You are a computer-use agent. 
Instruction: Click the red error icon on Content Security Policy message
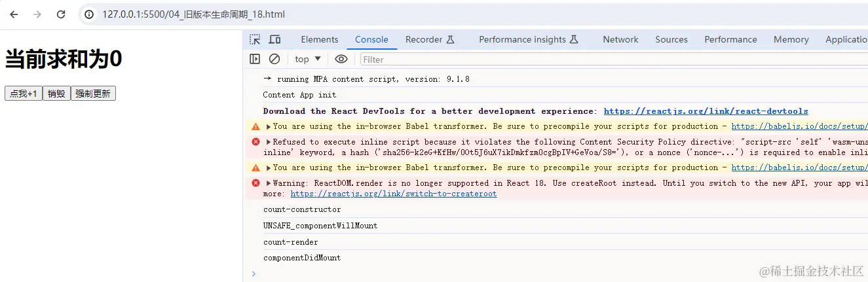255,142
